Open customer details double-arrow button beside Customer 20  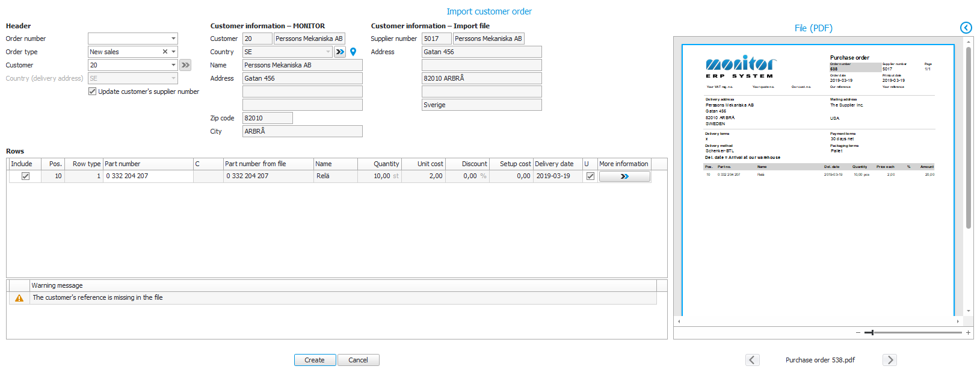click(185, 65)
